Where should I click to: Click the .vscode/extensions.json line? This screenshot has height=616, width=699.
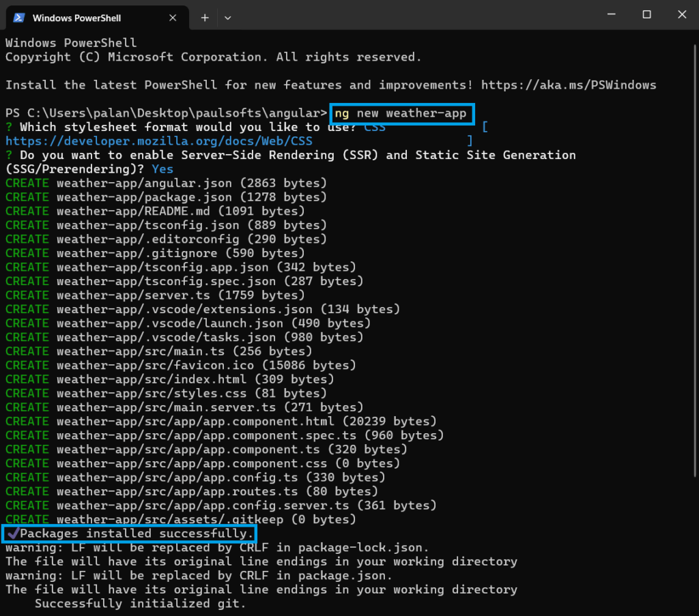click(202, 310)
